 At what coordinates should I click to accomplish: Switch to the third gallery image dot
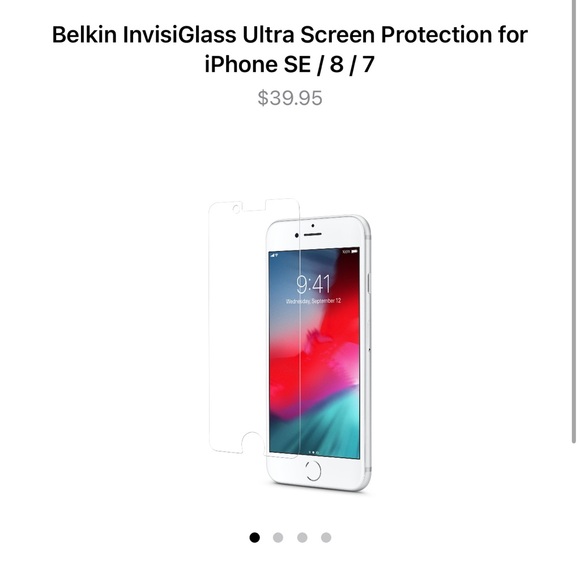coord(302,537)
